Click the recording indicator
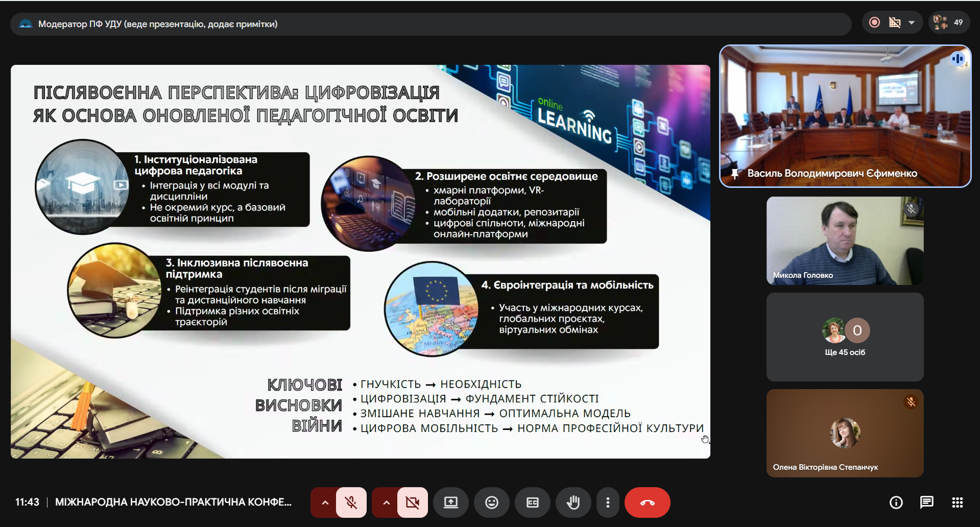This screenshot has width=980, height=527. click(x=874, y=22)
